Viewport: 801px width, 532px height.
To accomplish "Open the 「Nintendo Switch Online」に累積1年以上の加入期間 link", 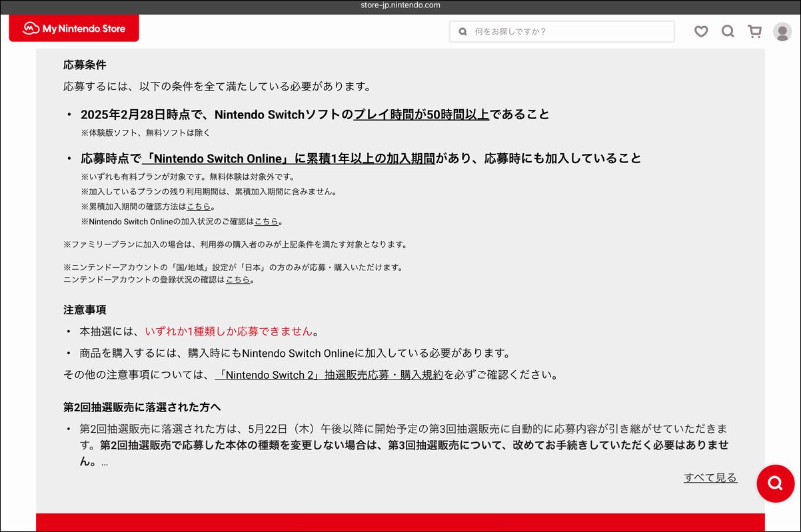I will 289,158.
